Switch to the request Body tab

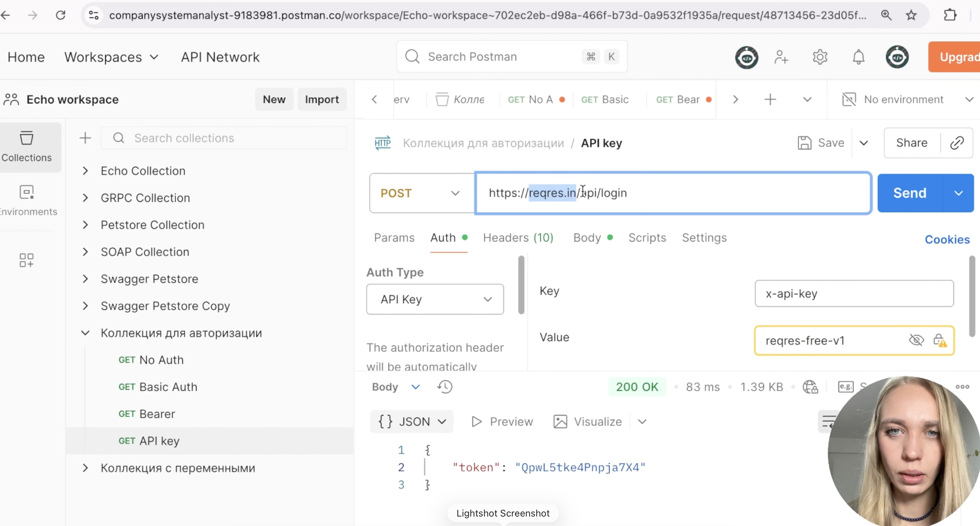click(x=593, y=238)
